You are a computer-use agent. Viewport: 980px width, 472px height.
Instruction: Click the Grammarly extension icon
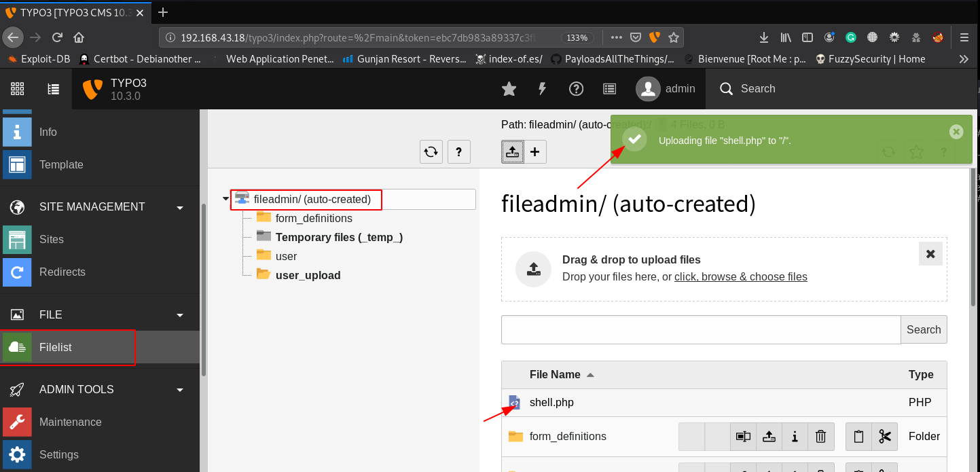tap(851, 37)
